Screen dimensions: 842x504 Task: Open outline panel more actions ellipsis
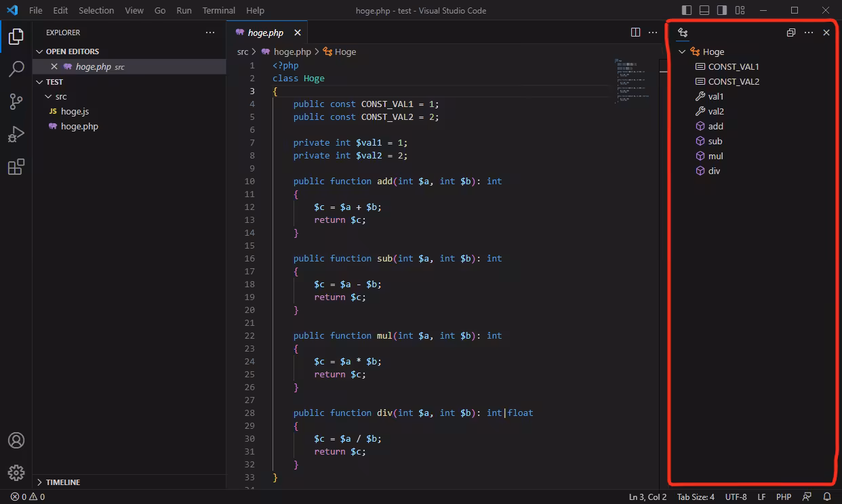(808, 33)
